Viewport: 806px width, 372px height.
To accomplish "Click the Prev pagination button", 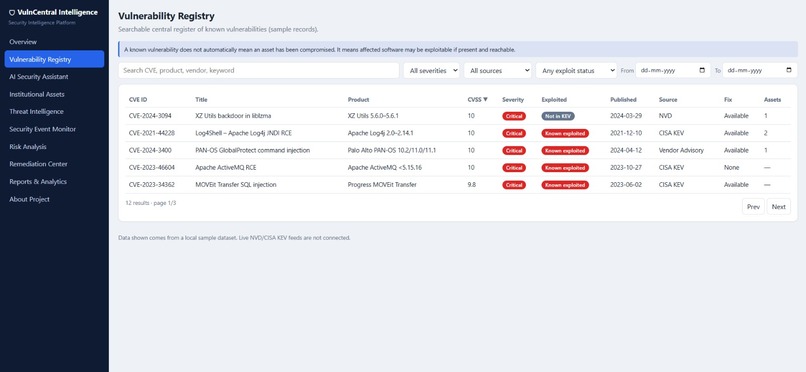I will 753,207.
